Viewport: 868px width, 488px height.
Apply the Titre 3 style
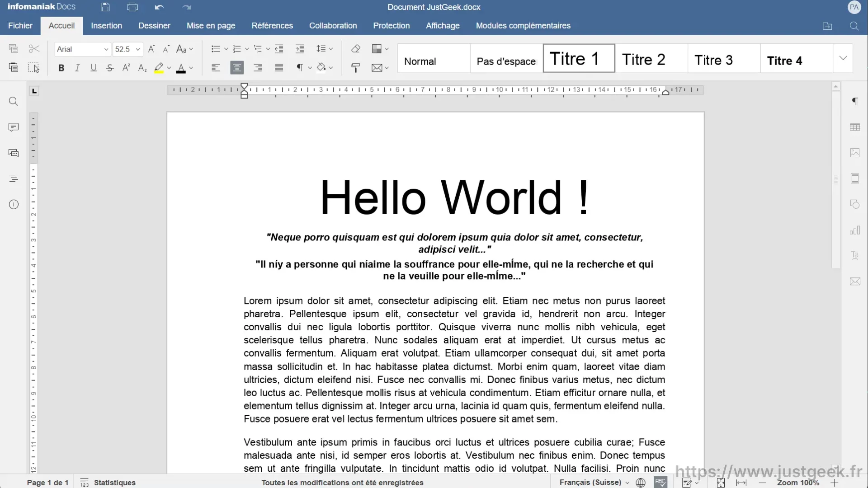[724, 58]
